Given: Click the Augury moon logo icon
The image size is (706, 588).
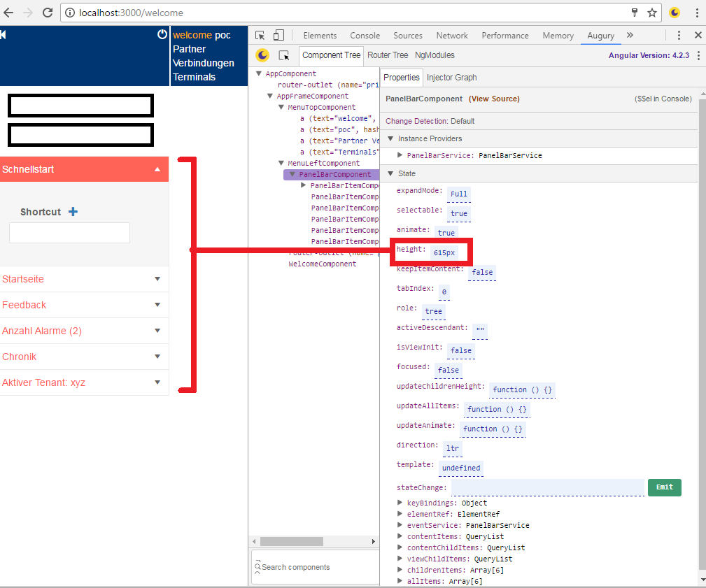Looking at the screenshot, I should point(262,55).
